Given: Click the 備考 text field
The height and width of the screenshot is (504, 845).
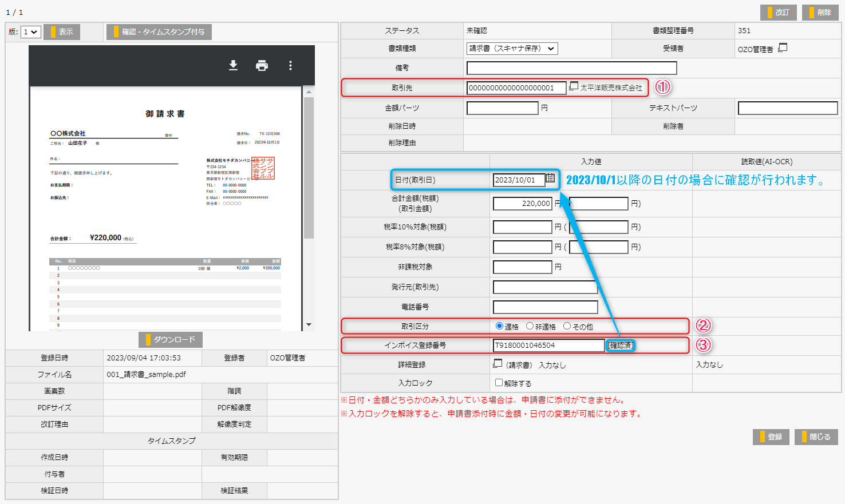Looking at the screenshot, I should point(571,68).
